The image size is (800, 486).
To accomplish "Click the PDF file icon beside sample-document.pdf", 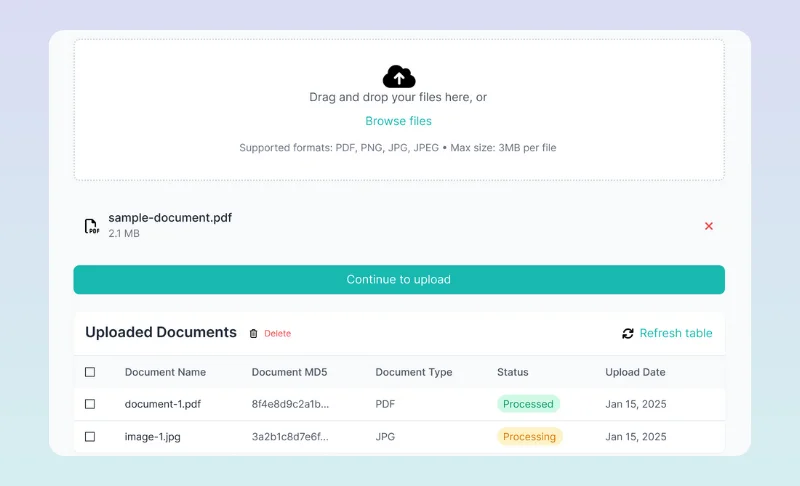I will pos(91,226).
